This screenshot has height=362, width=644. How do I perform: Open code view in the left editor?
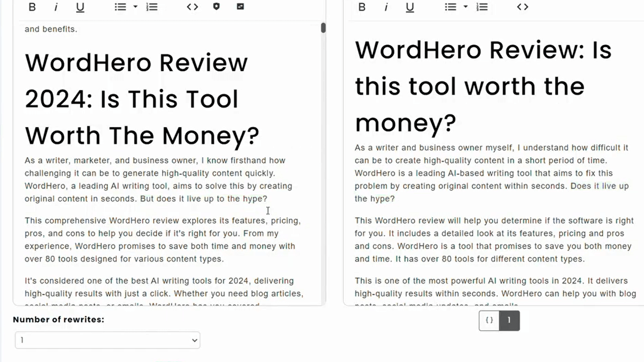point(192,7)
